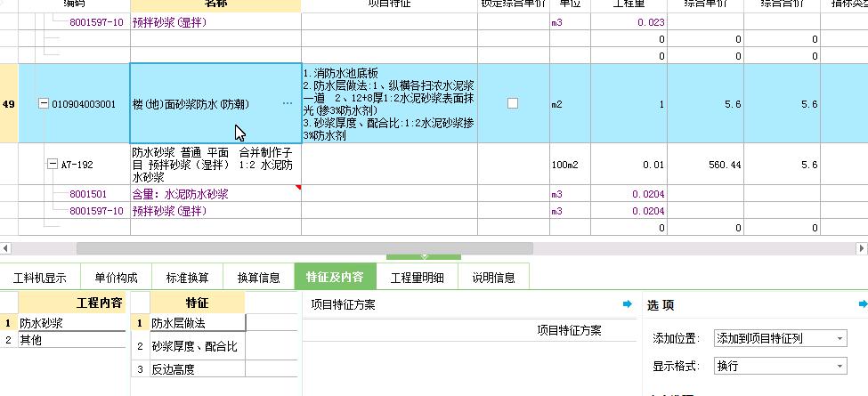Click the 含量: 水泥防水砂浆 row name
Viewport: 868px width, 396px height.
coord(181,193)
